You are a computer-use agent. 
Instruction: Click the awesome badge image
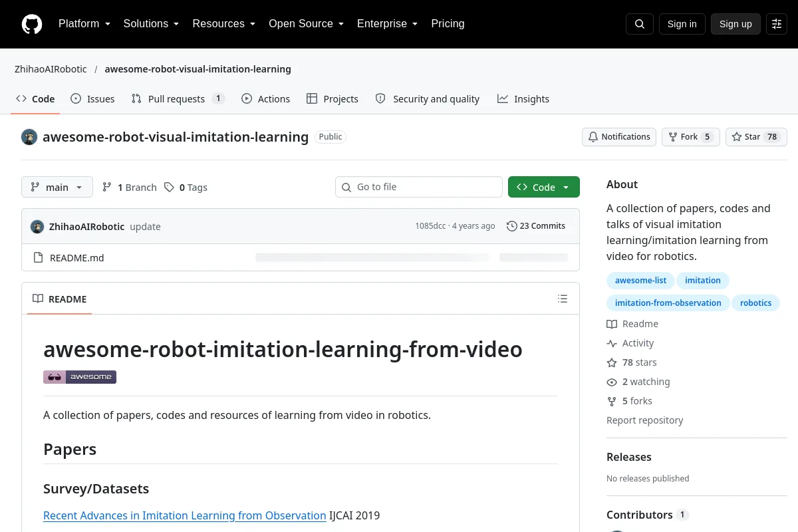(80, 377)
